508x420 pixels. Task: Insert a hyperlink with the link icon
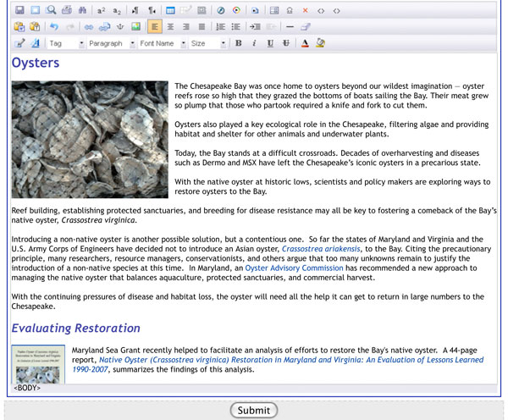[x=89, y=27]
